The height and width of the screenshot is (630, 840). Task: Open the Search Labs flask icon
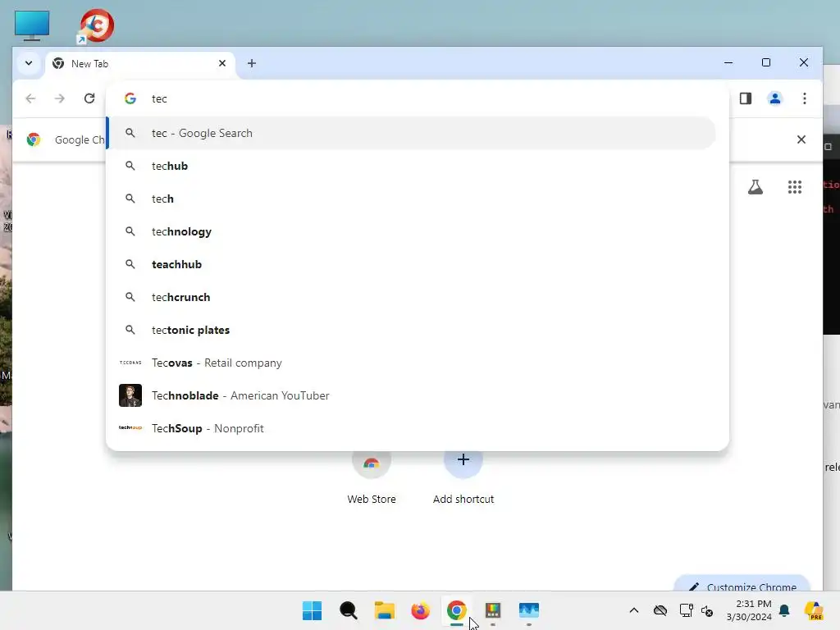click(x=756, y=187)
